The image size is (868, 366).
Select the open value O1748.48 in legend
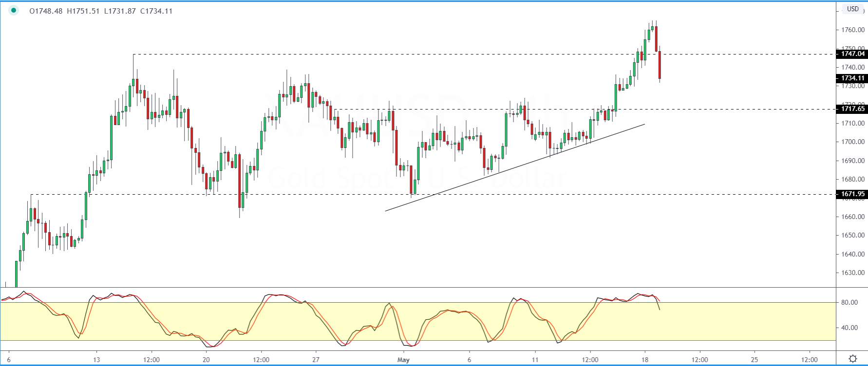coord(46,11)
